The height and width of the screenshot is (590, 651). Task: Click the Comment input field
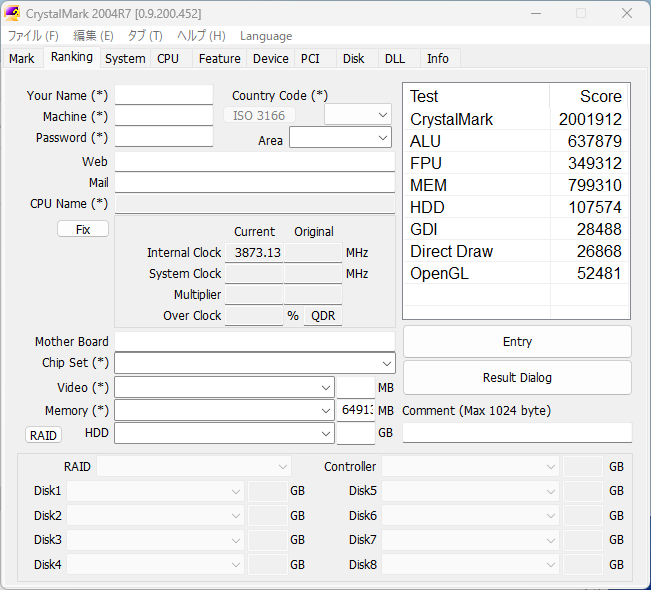[517, 433]
